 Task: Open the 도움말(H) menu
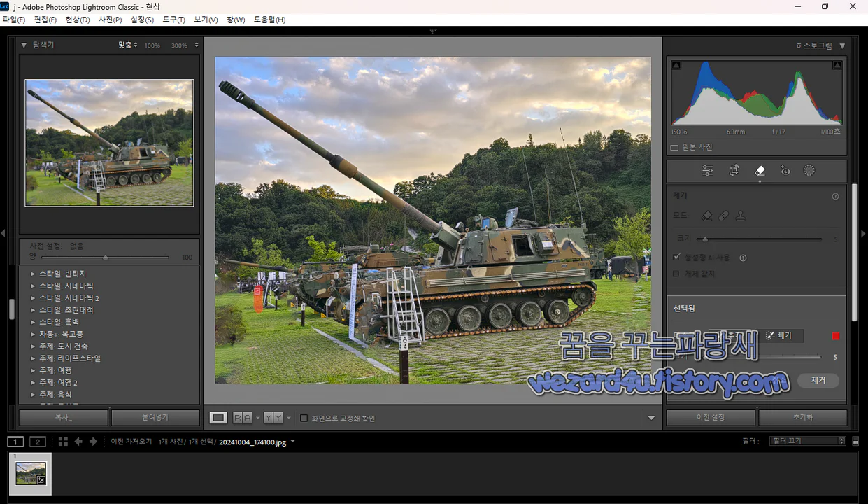click(269, 20)
